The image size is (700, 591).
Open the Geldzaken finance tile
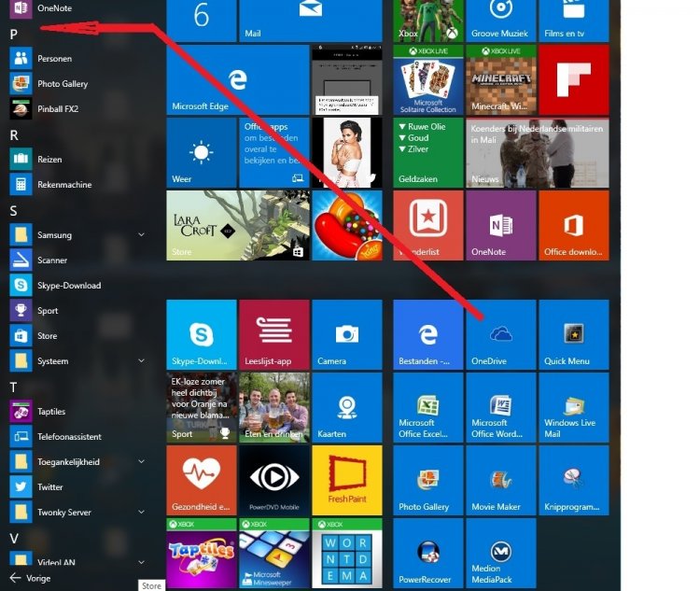428,153
